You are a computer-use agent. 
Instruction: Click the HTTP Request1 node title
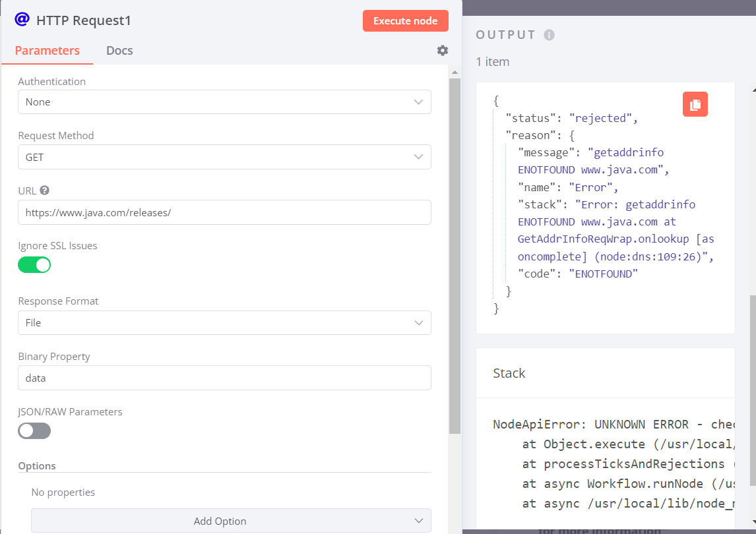click(x=83, y=20)
